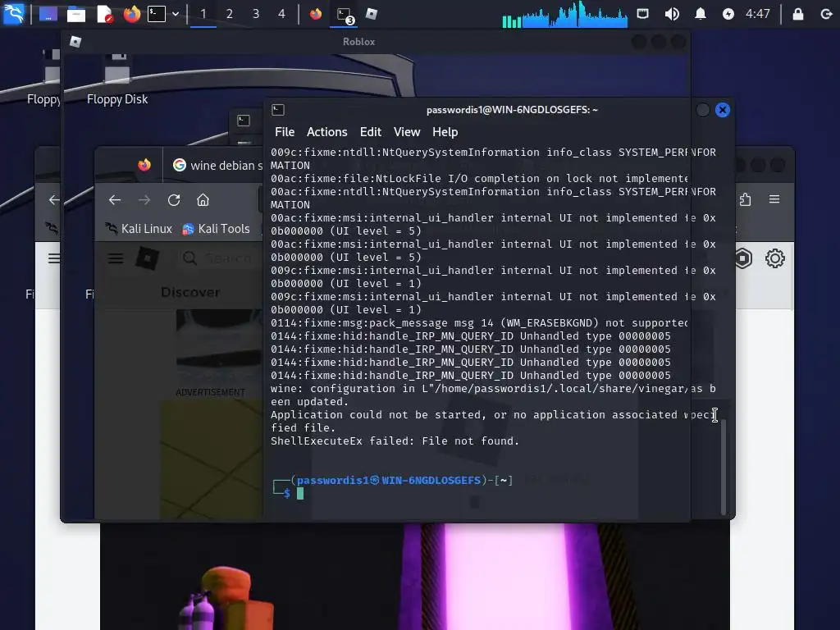Open the notifications bell icon
This screenshot has width=840, height=630.
click(x=701, y=14)
